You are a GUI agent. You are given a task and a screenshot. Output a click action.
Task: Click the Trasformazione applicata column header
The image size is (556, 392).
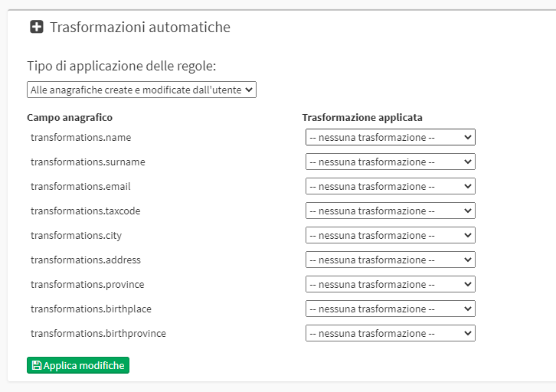[x=362, y=117]
